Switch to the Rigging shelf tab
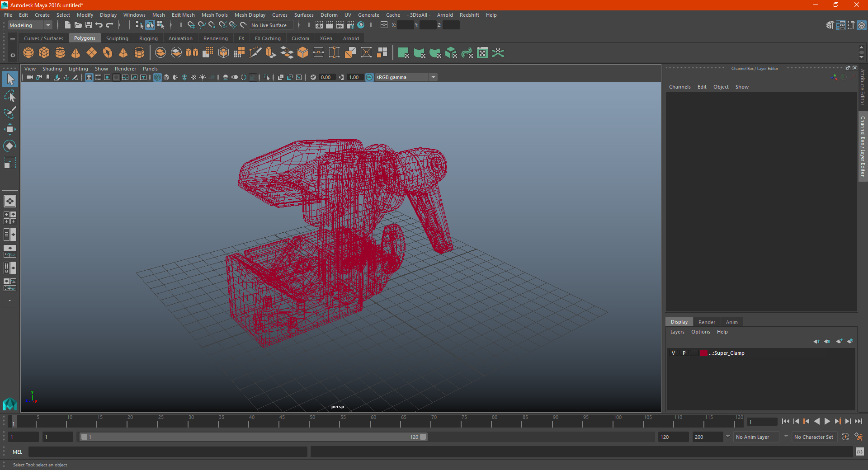 coord(148,38)
